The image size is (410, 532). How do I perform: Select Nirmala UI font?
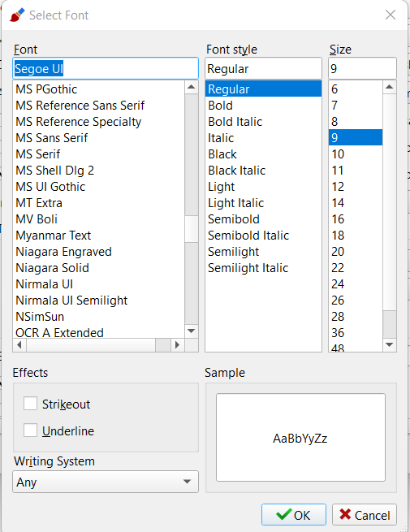[99, 284]
